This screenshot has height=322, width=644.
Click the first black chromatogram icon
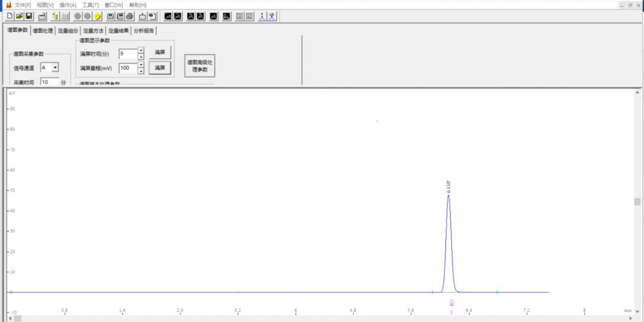click(x=168, y=16)
